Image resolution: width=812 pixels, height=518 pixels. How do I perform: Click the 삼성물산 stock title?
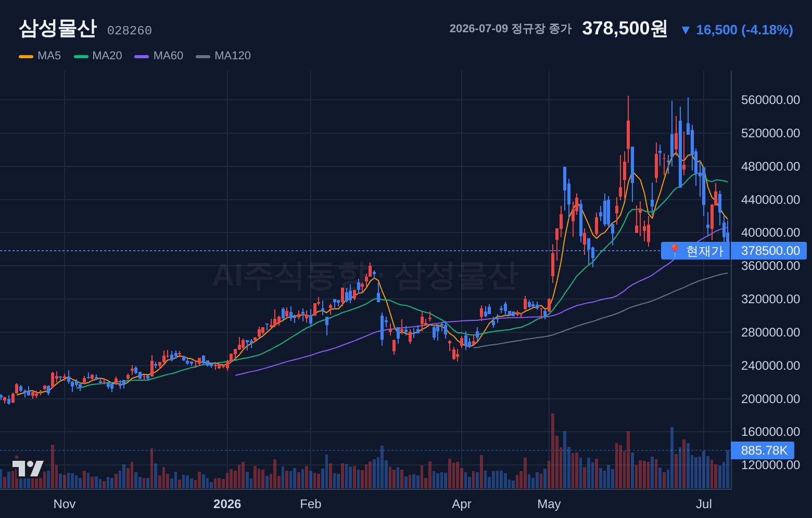(x=58, y=28)
